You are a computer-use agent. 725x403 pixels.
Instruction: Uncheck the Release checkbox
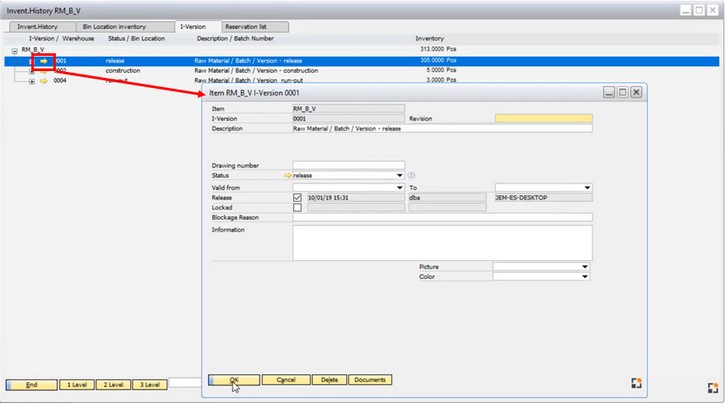(298, 197)
